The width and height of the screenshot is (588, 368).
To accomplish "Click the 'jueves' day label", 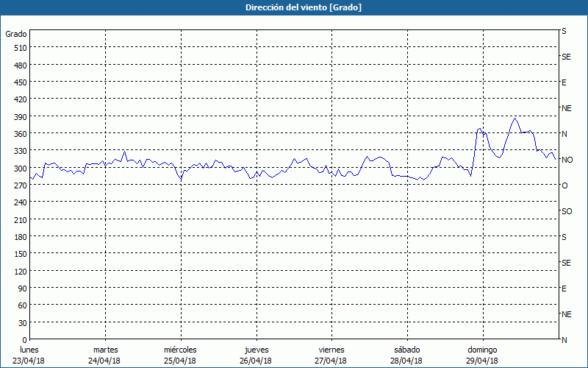I will (x=256, y=350).
